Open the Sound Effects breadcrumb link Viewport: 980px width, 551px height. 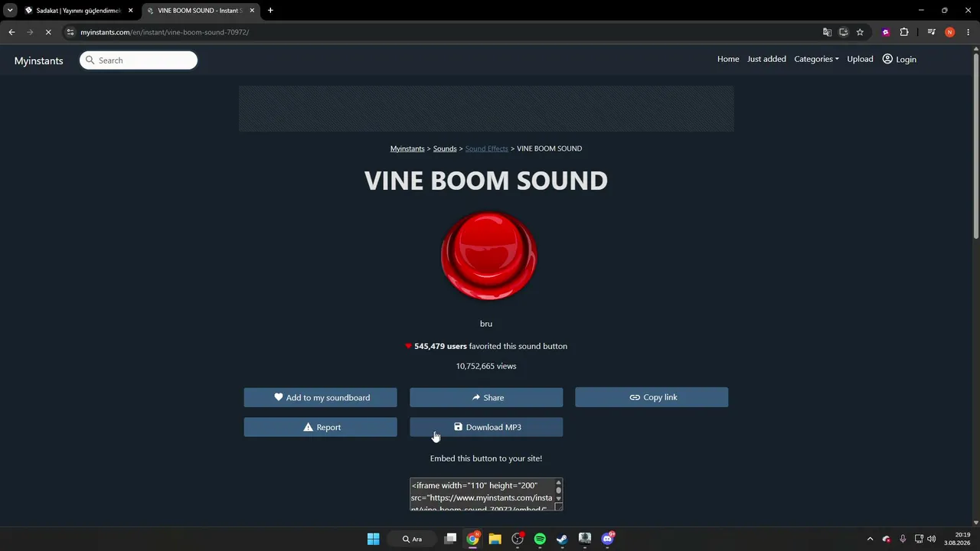[x=487, y=148]
